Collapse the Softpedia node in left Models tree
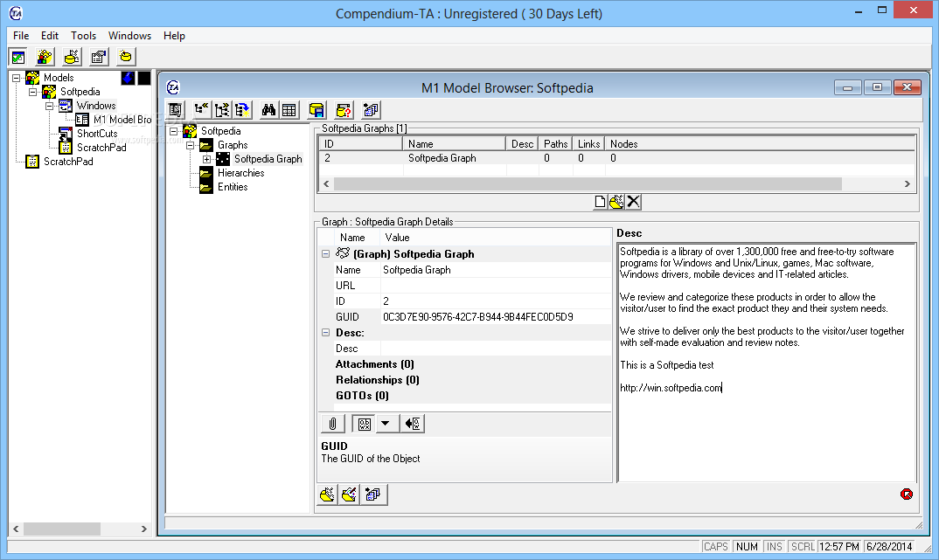 tap(33, 92)
